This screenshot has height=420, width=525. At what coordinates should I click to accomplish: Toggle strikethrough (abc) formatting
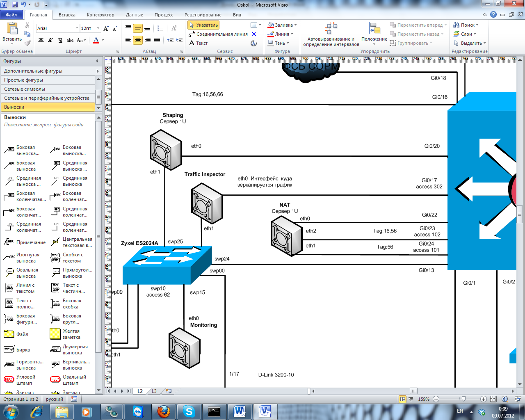point(70,40)
